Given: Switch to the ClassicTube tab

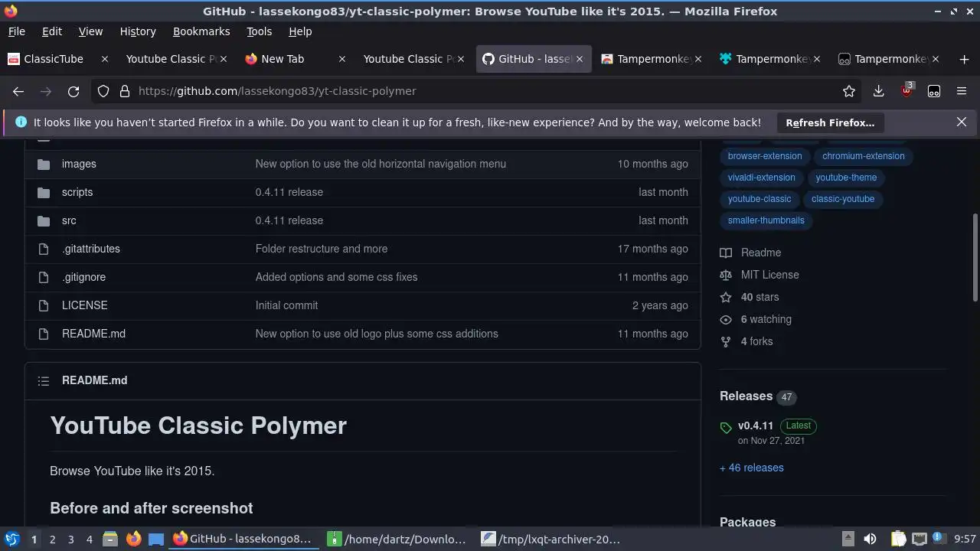Looking at the screenshot, I should click(x=54, y=59).
